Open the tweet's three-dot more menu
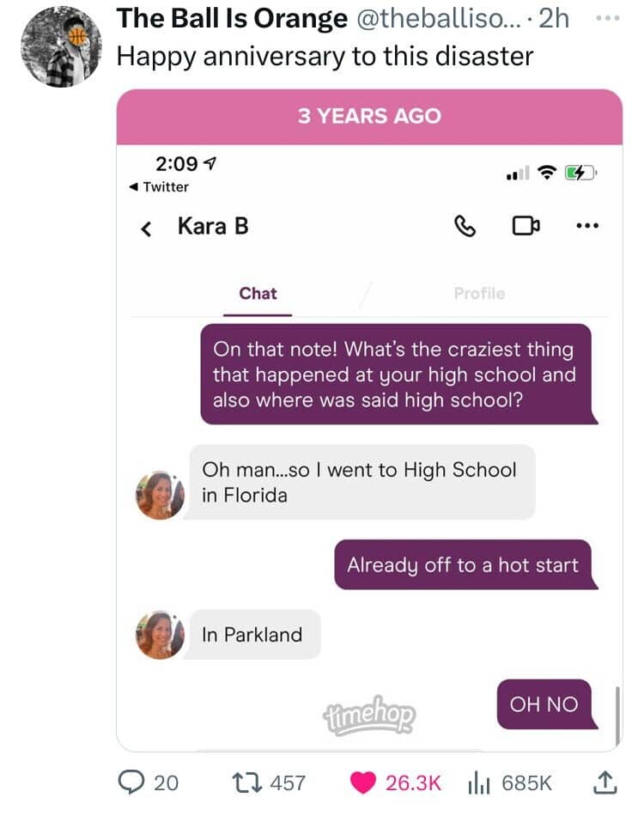 608,18
